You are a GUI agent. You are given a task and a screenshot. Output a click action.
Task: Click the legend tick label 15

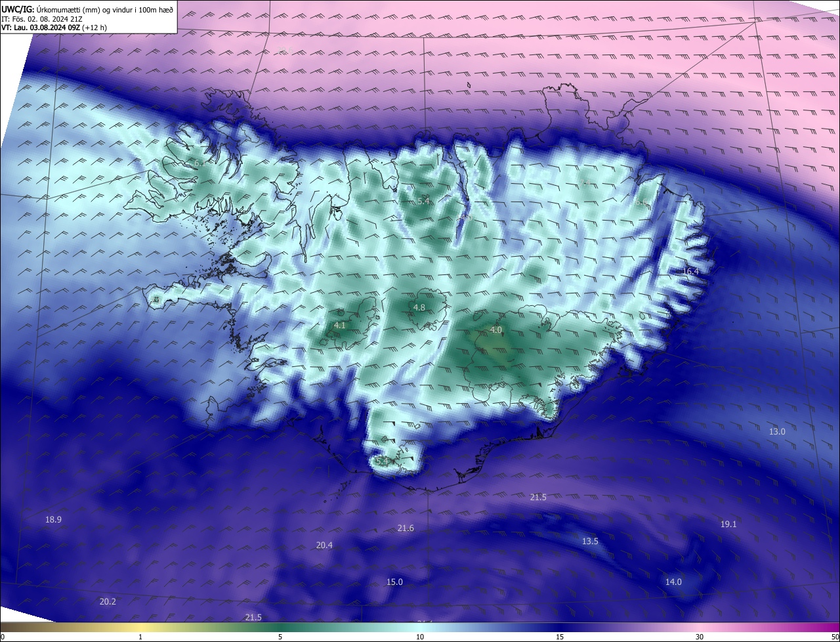[560, 637]
